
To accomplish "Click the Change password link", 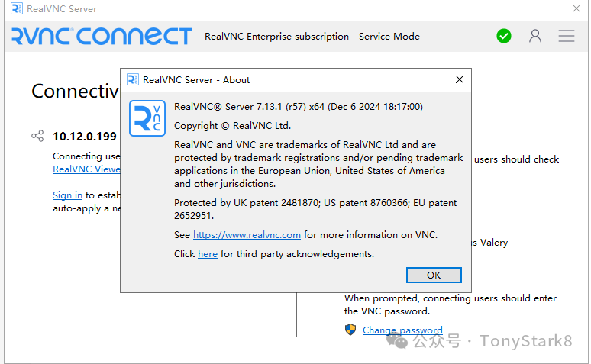I will pyautogui.click(x=402, y=330).
